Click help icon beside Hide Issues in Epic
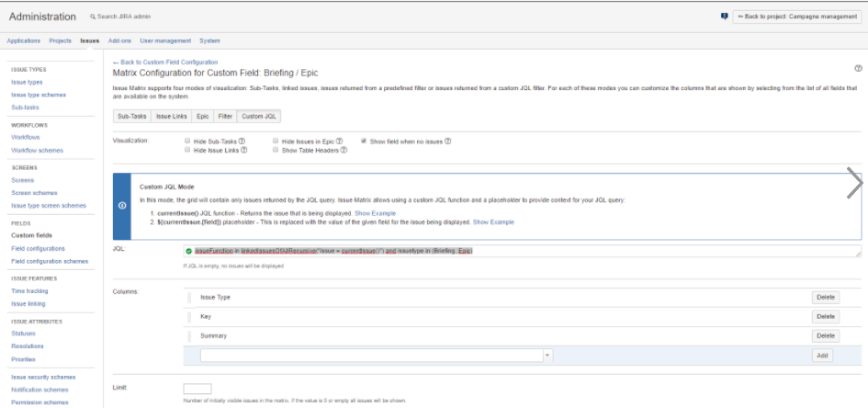This screenshot has width=868, height=408. pos(339,142)
